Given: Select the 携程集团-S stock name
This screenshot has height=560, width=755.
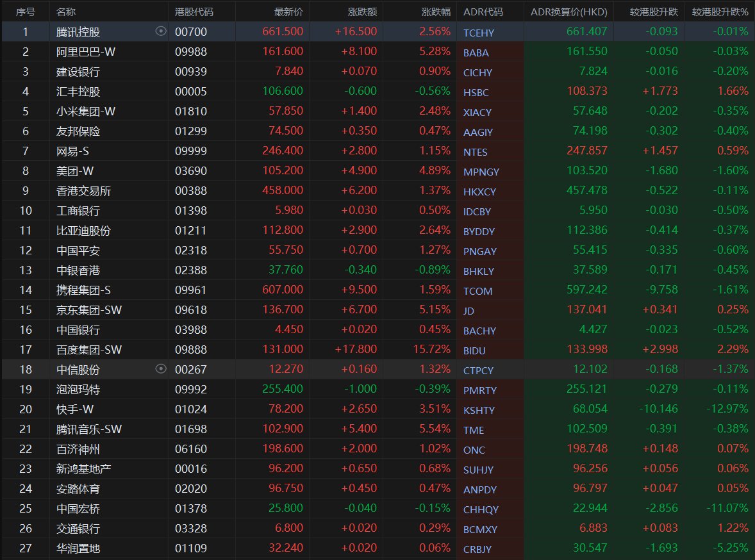Looking at the screenshot, I should [x=83, y=290].
